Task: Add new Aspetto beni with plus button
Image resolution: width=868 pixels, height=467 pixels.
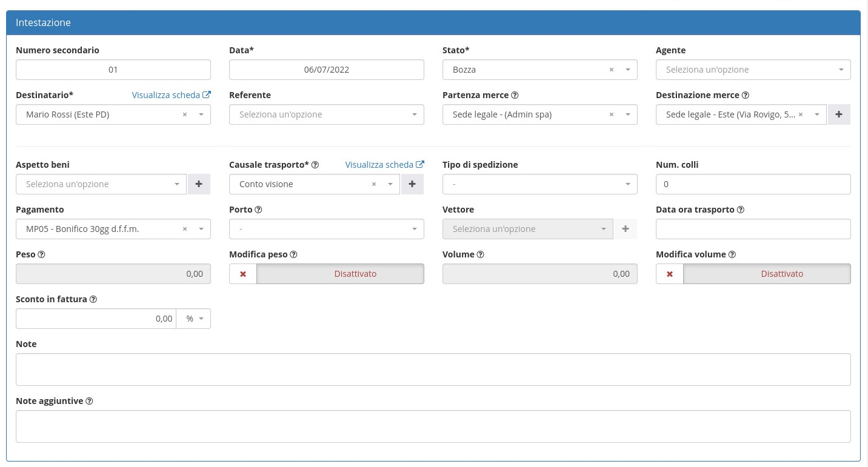Action: (199, 184)
